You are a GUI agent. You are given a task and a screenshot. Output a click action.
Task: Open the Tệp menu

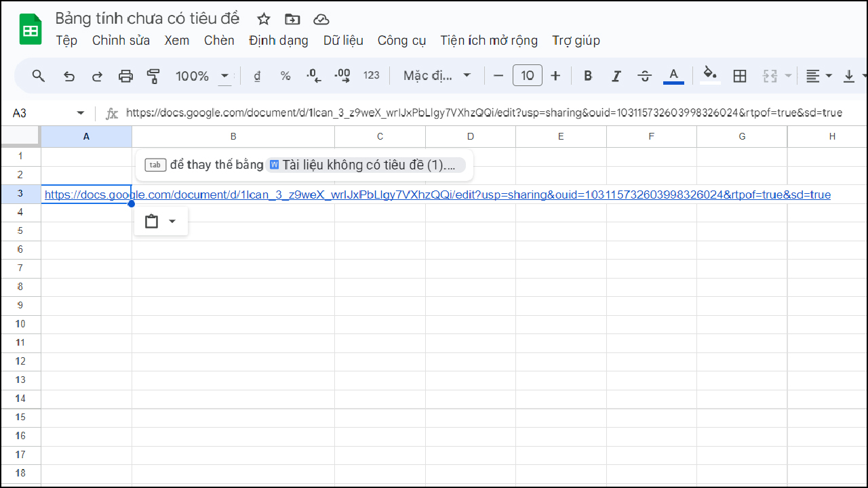[x=66, y=41]
